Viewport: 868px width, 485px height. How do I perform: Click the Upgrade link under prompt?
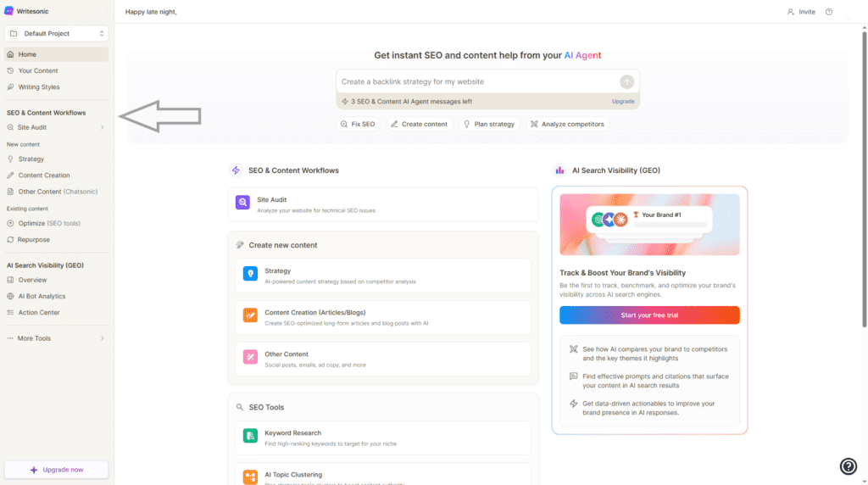(623, 101)
